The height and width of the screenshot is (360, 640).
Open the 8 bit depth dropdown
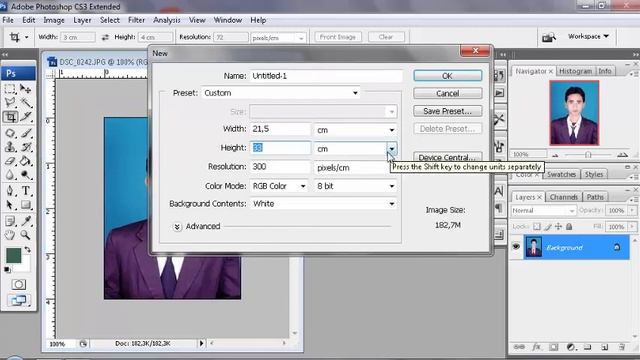355,186
